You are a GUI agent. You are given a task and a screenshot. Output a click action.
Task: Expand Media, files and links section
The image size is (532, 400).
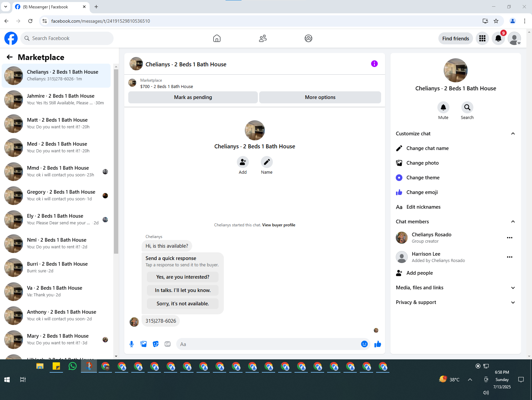(513, 288)
